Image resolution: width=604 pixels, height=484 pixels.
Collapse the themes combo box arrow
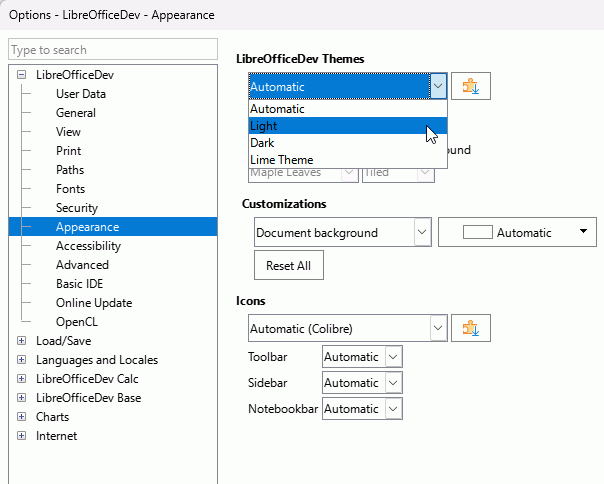[438, 86]
